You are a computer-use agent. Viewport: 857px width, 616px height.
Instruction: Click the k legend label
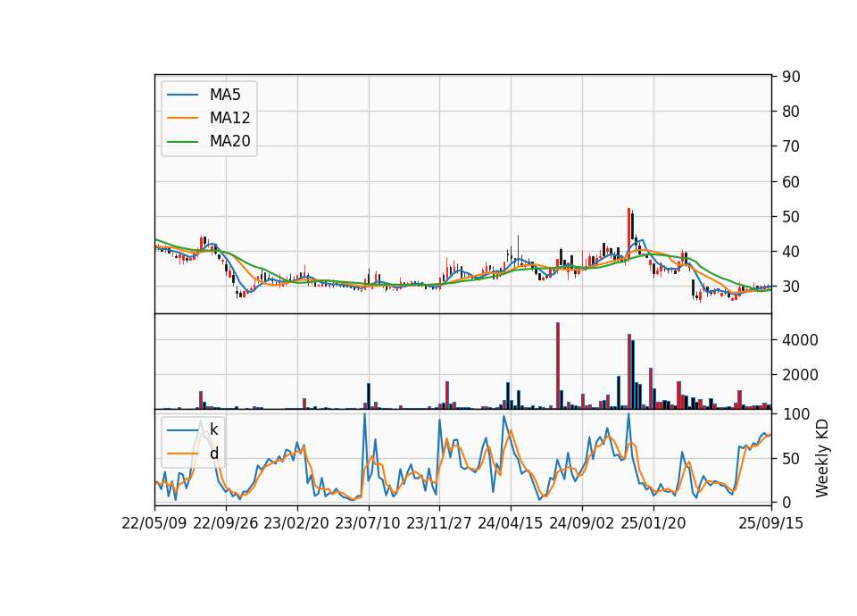213,429
